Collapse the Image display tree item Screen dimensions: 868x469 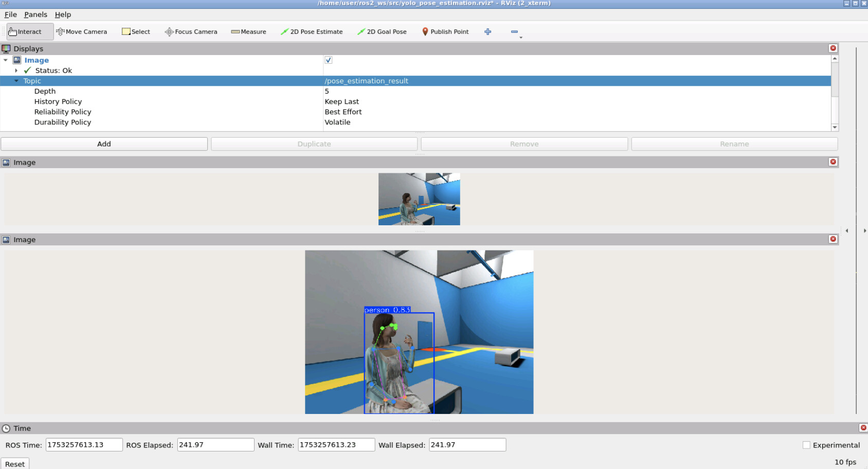click(6, 60)
